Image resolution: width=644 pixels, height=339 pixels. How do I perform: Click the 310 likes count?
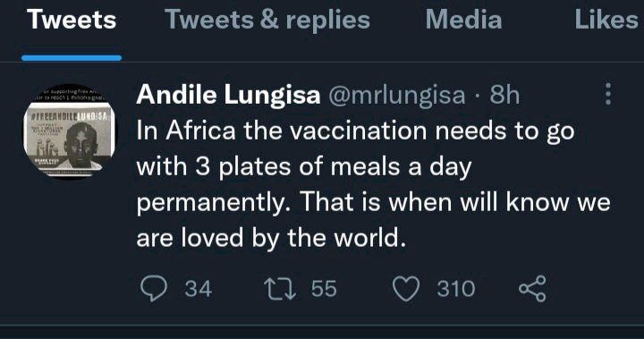coord(456,288)
